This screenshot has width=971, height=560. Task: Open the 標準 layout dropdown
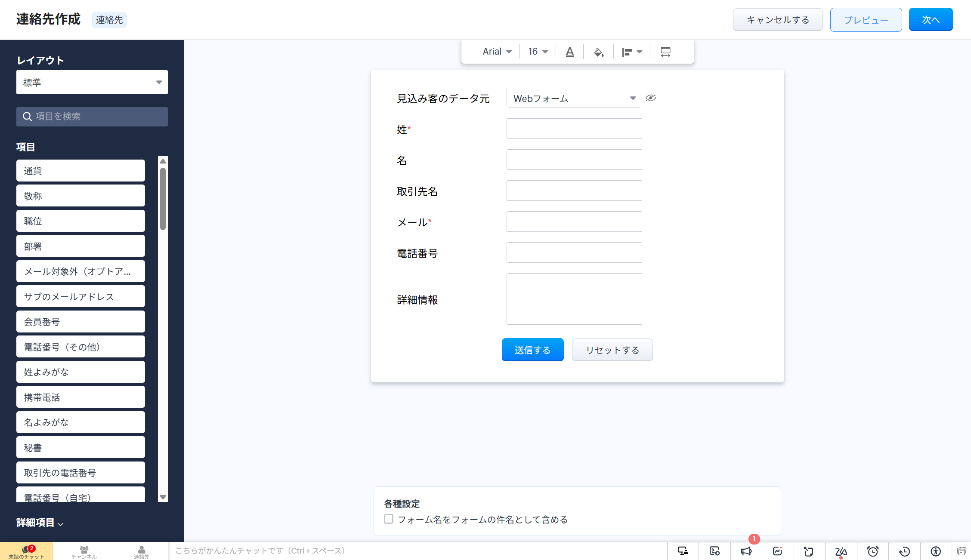click(92, 82)
